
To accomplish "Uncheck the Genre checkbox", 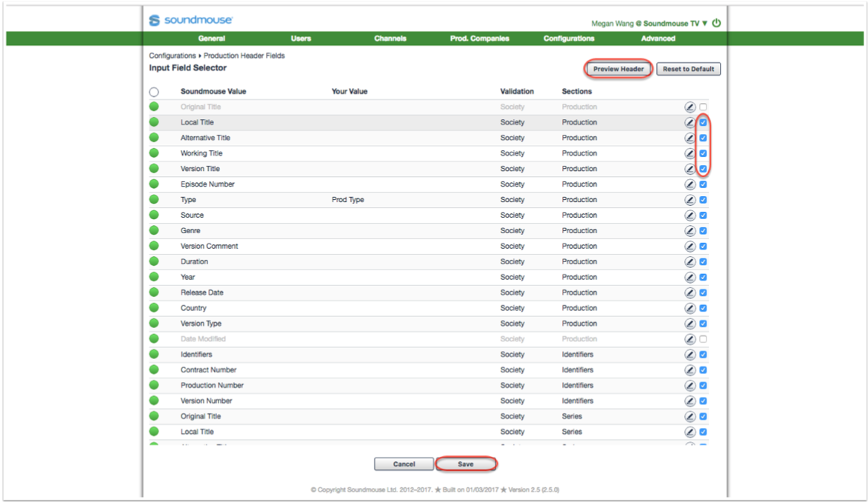I will 703,231.
